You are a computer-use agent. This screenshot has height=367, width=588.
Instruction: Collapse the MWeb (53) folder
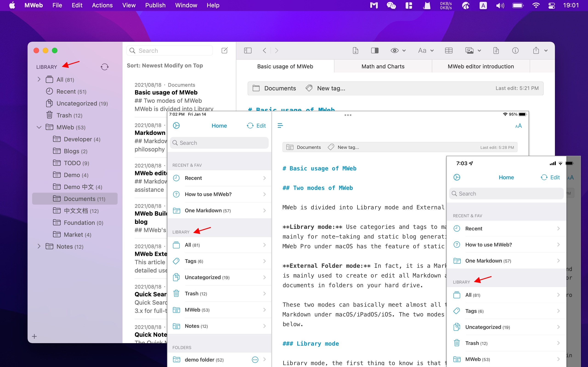39,127
